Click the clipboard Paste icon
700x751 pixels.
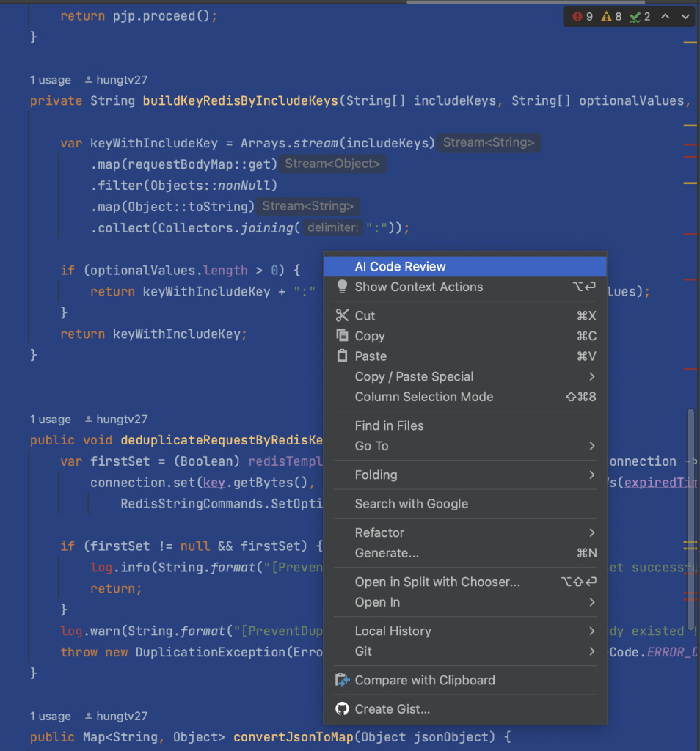[x=342, y=356]
